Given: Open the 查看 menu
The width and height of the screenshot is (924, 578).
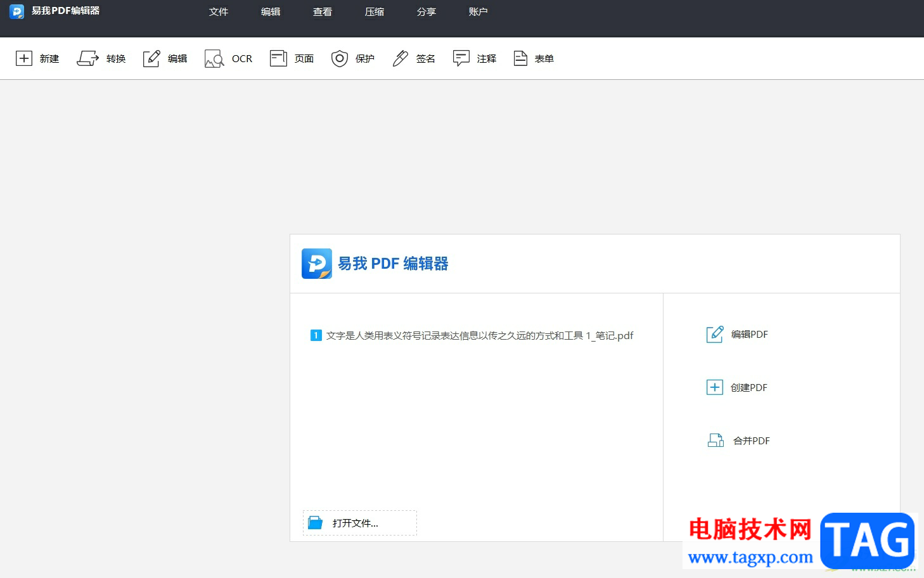Looking at the screenshot, I should click(323, 12).
